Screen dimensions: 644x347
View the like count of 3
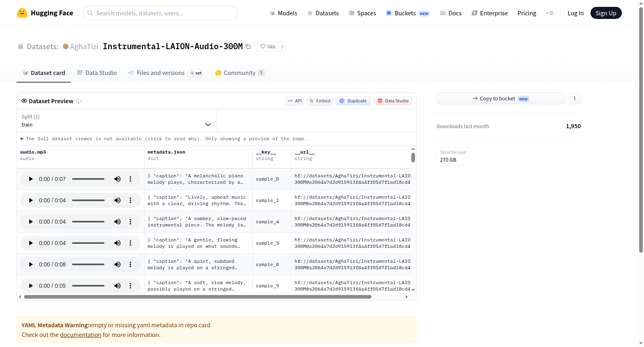tap(282, 46)
